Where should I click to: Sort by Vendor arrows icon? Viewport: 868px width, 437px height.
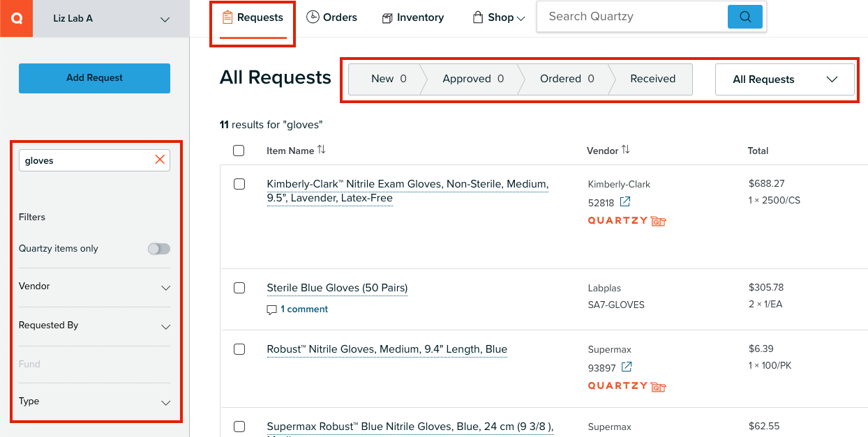626,150
